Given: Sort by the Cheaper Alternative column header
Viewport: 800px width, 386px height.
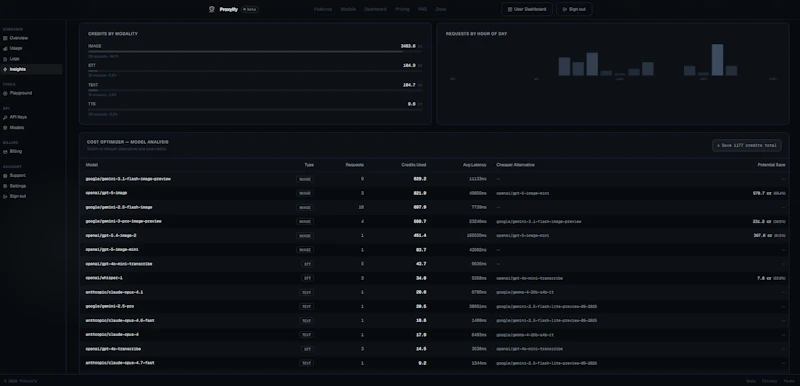Looking at the screenshot, I should point(515,165).
